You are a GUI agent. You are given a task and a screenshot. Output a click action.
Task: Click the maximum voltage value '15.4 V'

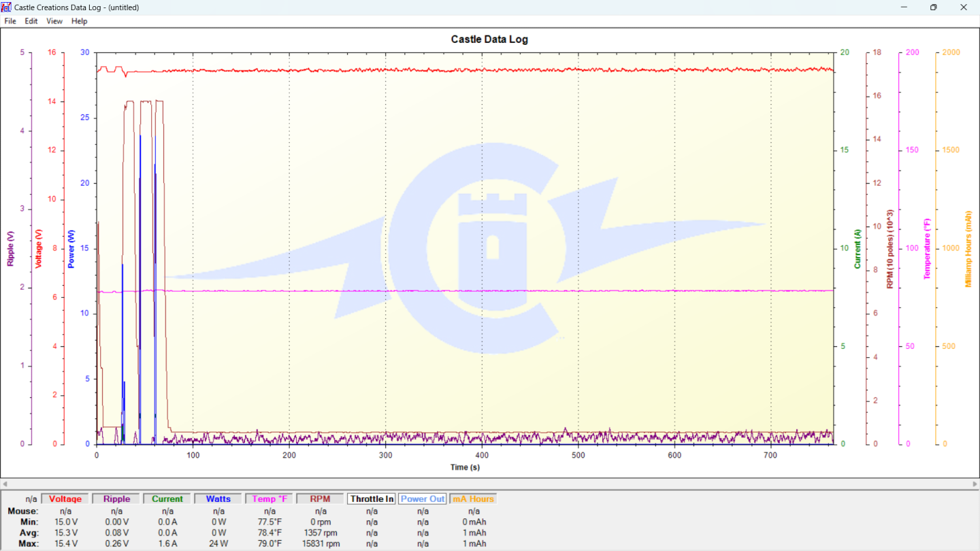pos(66,544)
